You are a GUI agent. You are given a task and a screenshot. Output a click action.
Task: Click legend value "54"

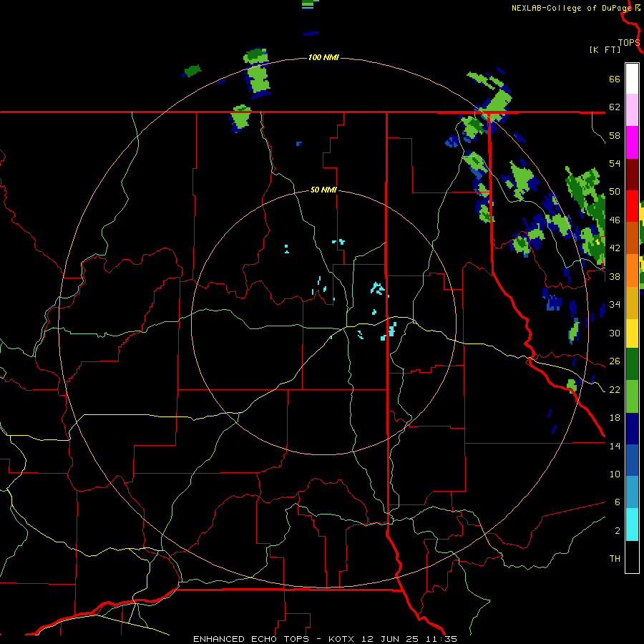[615, 163]
